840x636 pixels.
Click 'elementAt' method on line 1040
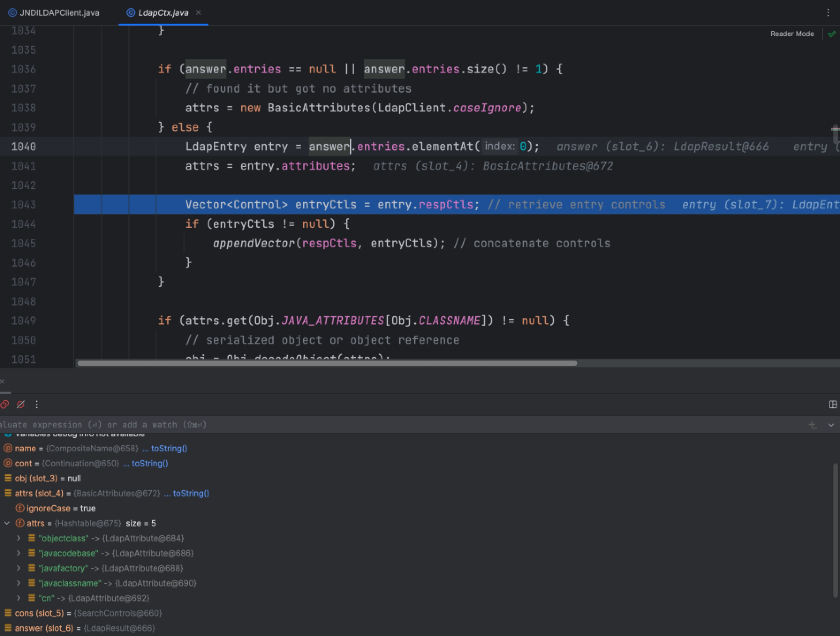[x=443, y=147]
